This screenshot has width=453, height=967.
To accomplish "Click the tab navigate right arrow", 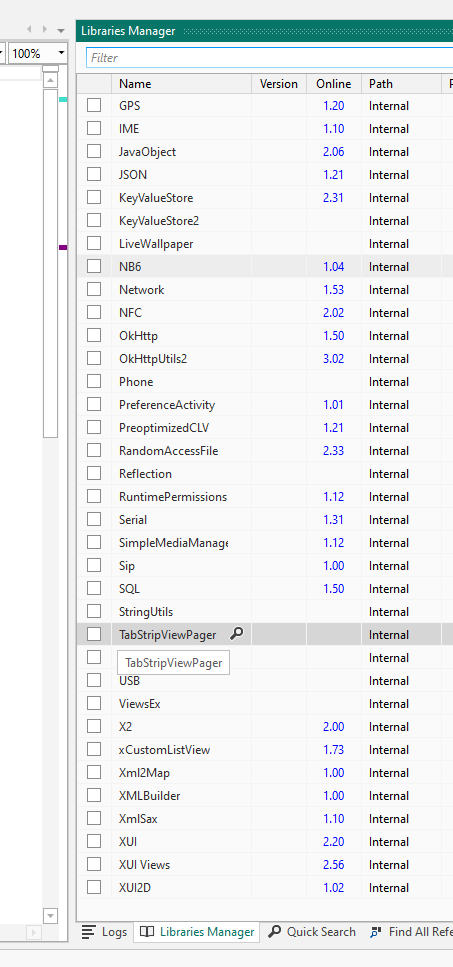I will [44, 29].
